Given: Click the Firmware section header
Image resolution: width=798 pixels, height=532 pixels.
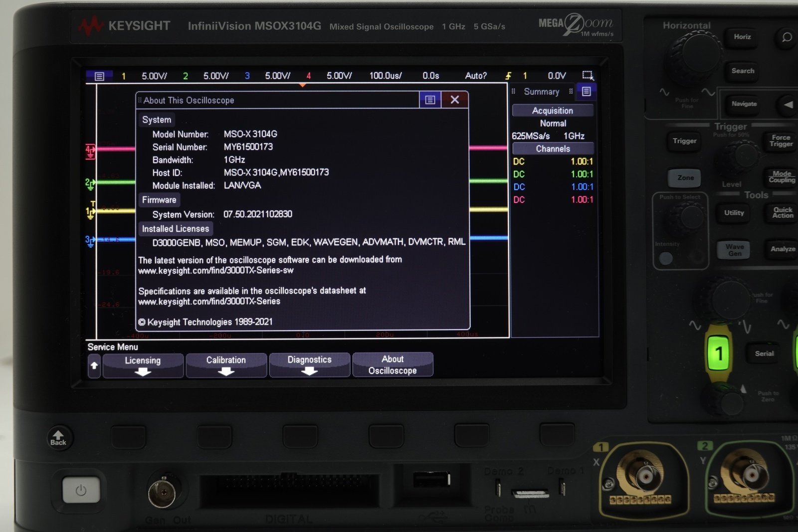Looking at the screenshot, I should pos(159,200).
